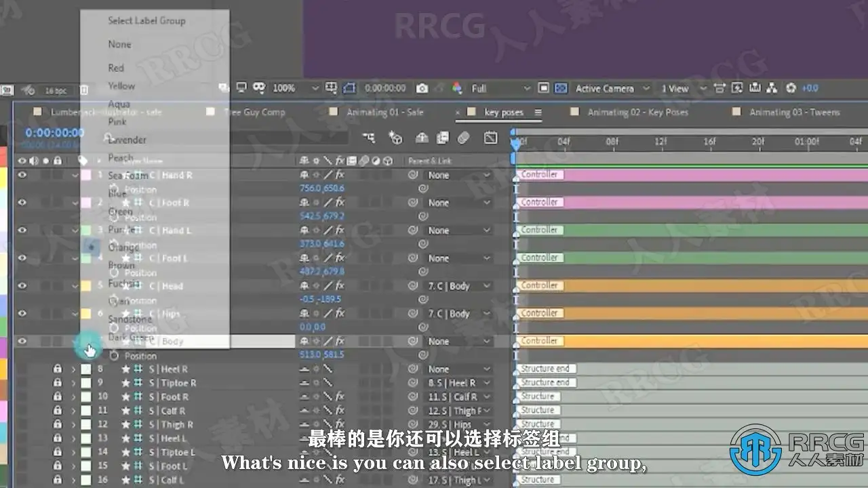The image size is (868, 488).
Task: Open the Hand R parent dropdown
Action: [458, 175]
